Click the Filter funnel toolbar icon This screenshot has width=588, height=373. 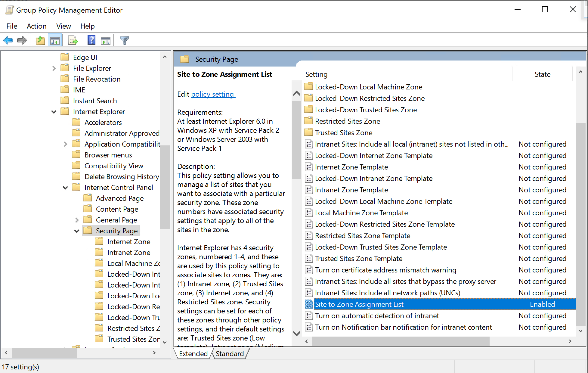[x=124, y=40]
